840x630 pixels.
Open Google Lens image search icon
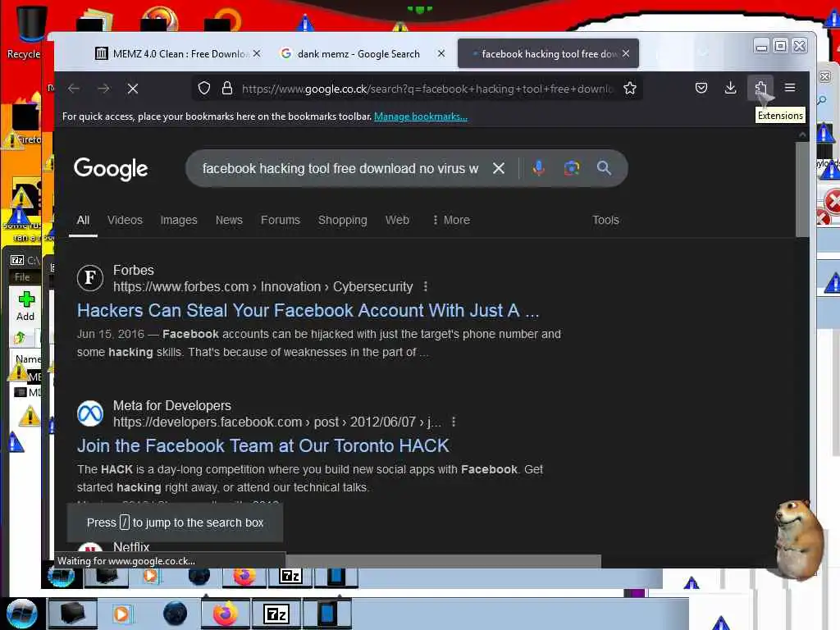click(x=572, y=168)
